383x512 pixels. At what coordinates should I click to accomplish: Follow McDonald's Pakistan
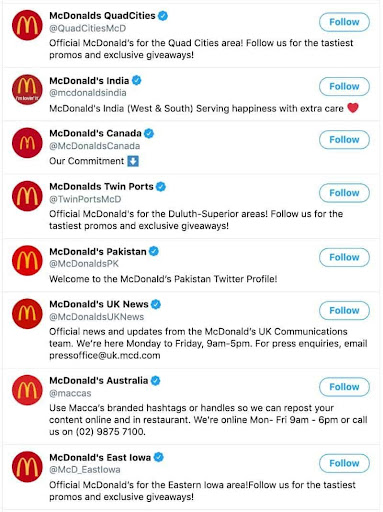click(x=344, y=257)
